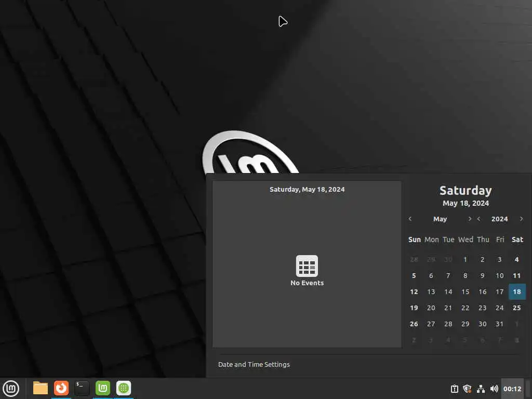
Task: Select May 1 in the calendar
Action: [x=465, y=260]
